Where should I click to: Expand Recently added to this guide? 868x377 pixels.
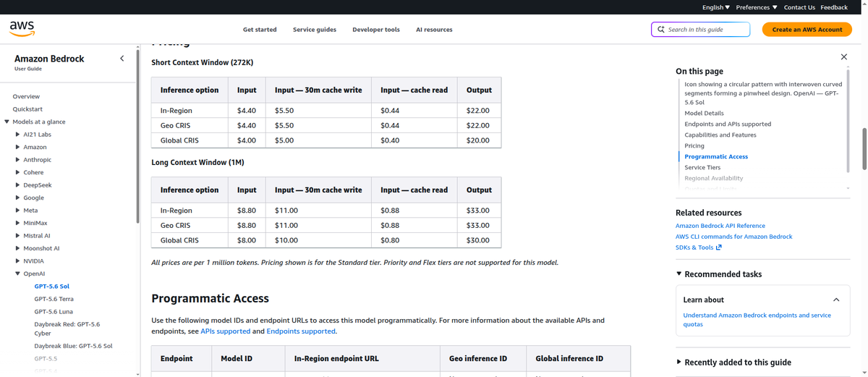pos(678,363)
